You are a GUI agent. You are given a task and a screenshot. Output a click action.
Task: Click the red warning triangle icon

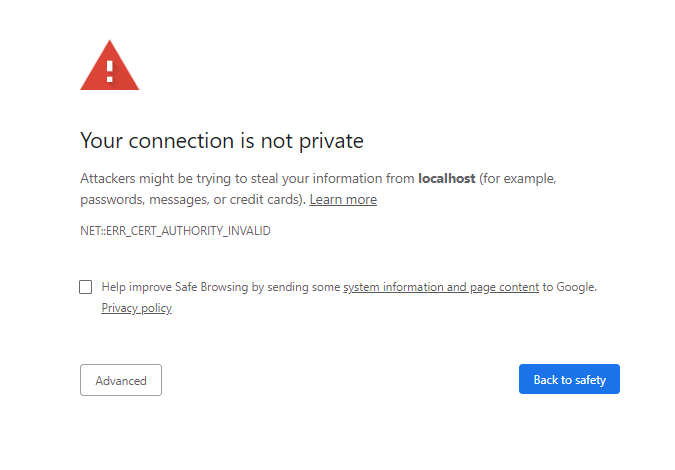click(x=110, y=68)
